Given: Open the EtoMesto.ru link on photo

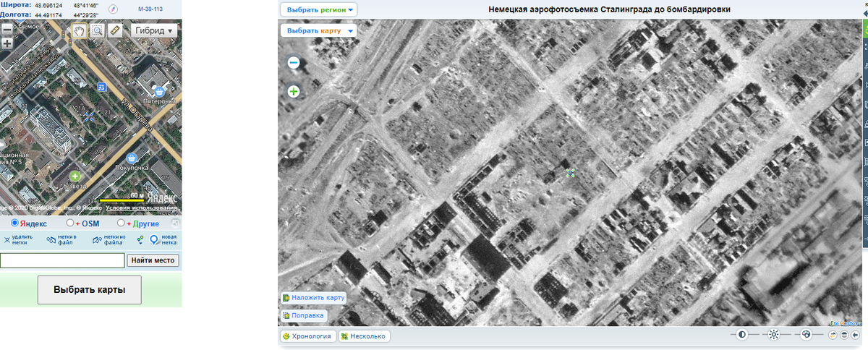Looking at the screenshot, I should pyautogui.click(x=846, y=323).
